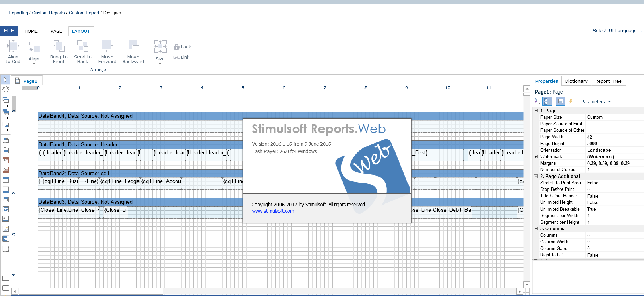The width and height of the screenshot is (644, 296).
Task: Toggle categorized view of property grid
Action: coord(547,101)
